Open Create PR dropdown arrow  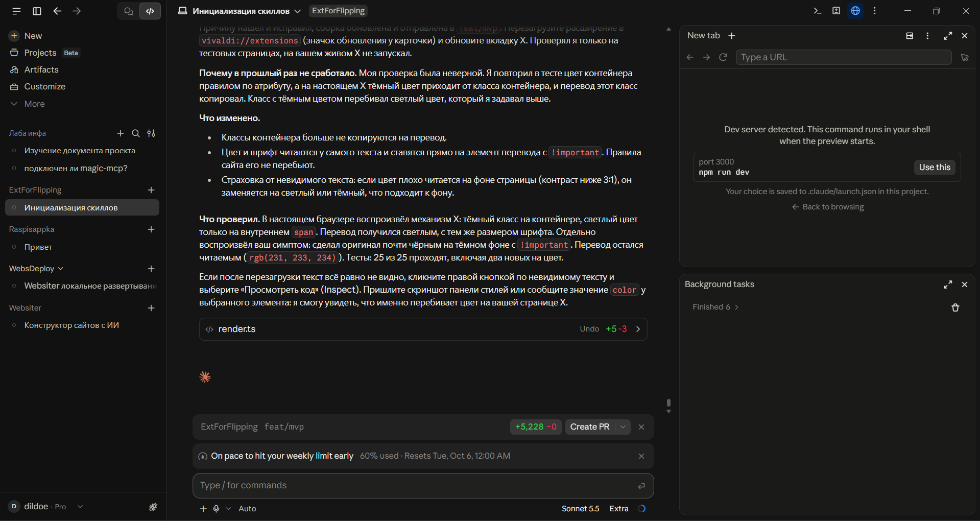click(x=623, y=427)
